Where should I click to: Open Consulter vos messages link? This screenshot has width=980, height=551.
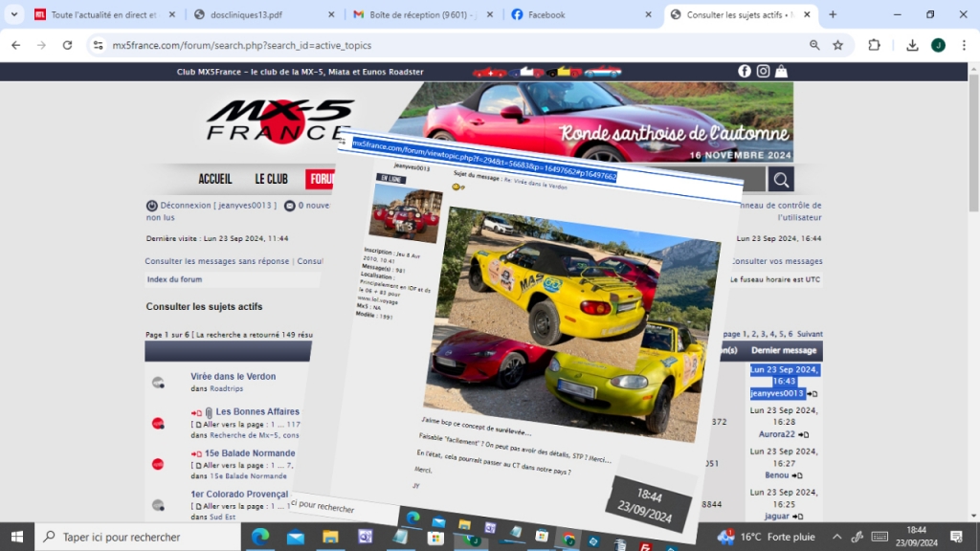[x=777, y=261]
